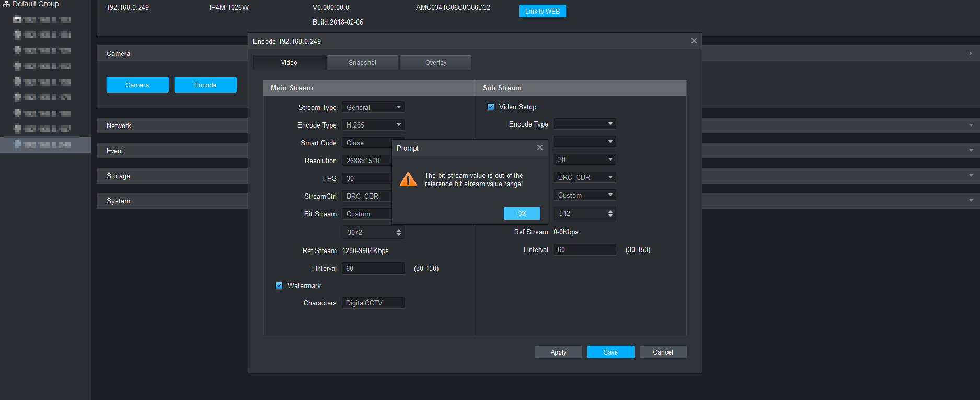
Task: Switch to the Overlay tab
Action: (x=436, y=62)
